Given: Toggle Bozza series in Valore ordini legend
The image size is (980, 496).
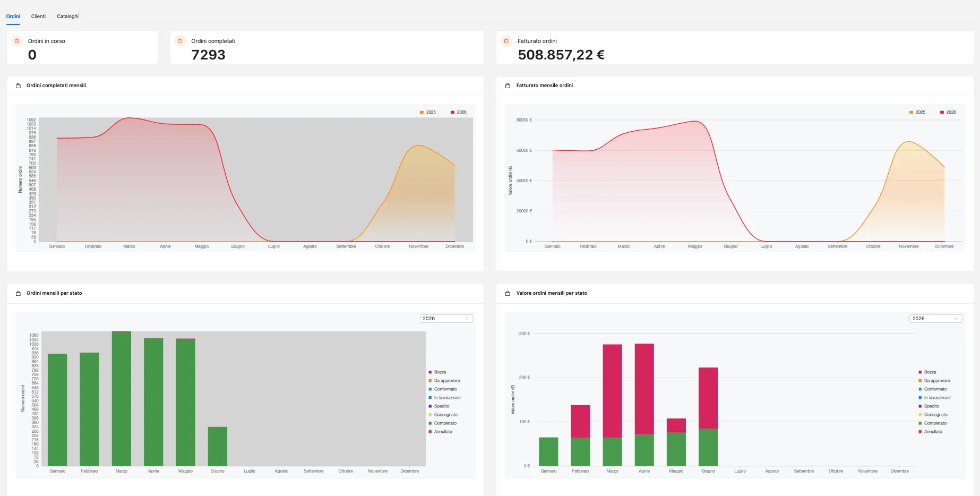Looking at the screenshot, I should point(927,372).
